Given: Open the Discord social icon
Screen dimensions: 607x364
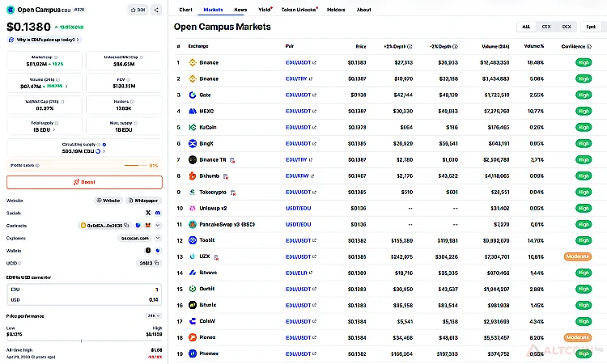Looking at the screenshot, I should pos(158,213).
